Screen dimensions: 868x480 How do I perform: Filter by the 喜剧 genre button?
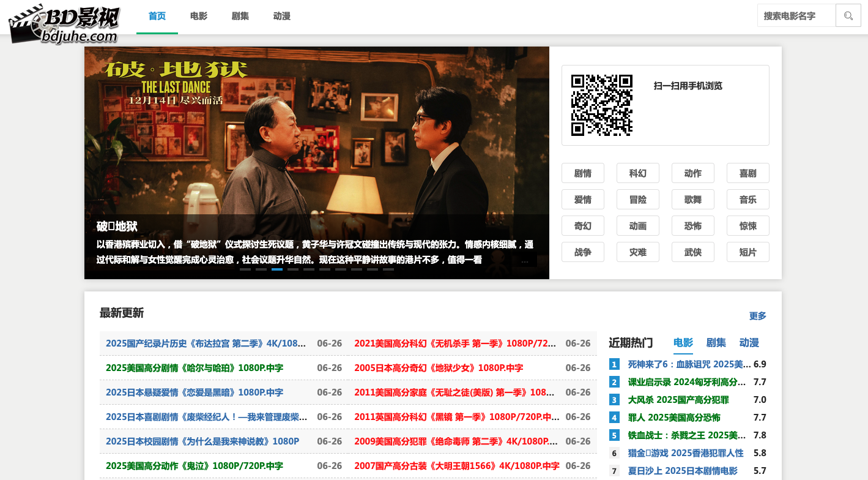click(748, 173)
